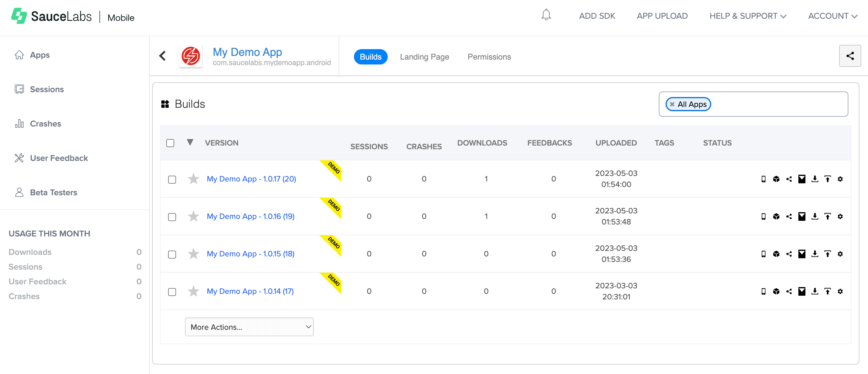
Task: Tick the checkbox for version 1.0.16 (19)
Action: point(172,217)
